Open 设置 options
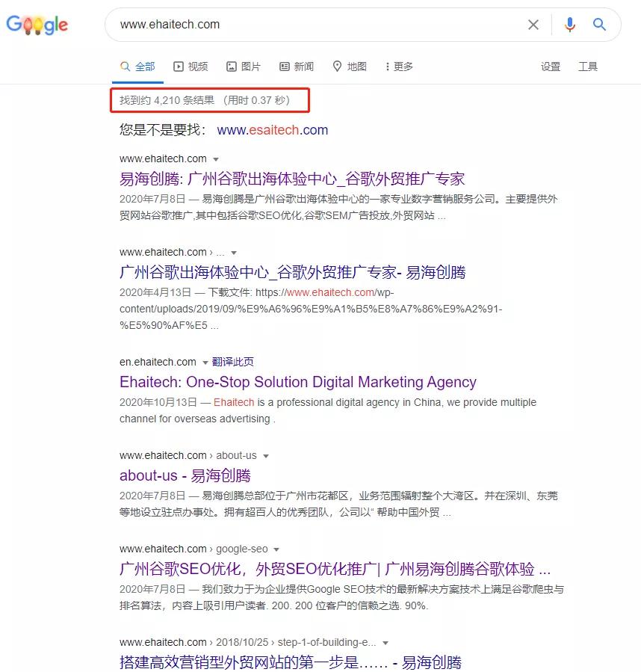Viewport: 641px width, 672px height. click(550, 67)
